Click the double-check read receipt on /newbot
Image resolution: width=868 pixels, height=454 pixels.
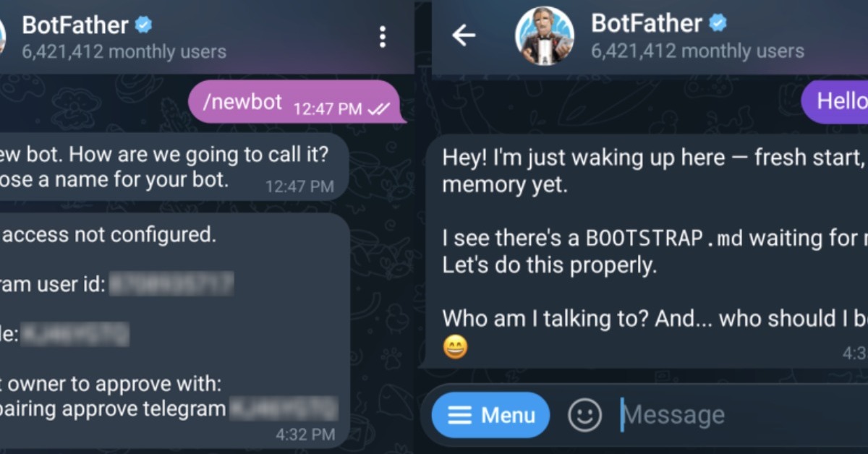tap(379, 109)
